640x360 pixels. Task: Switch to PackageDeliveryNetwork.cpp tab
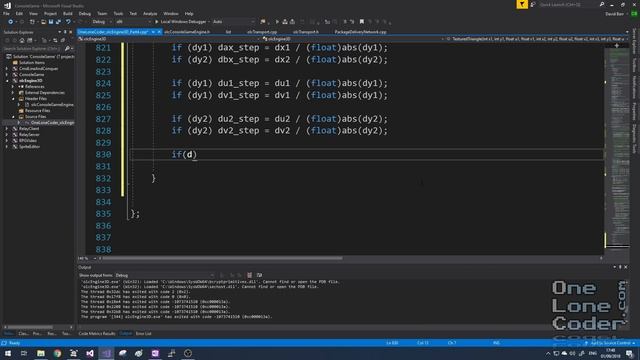(x=360, y=32)
